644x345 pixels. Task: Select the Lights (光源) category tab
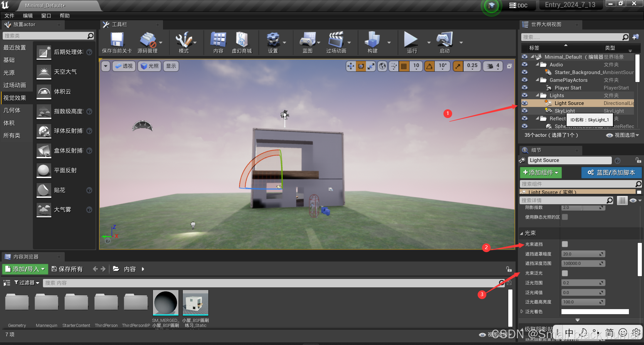pos(9,73)
